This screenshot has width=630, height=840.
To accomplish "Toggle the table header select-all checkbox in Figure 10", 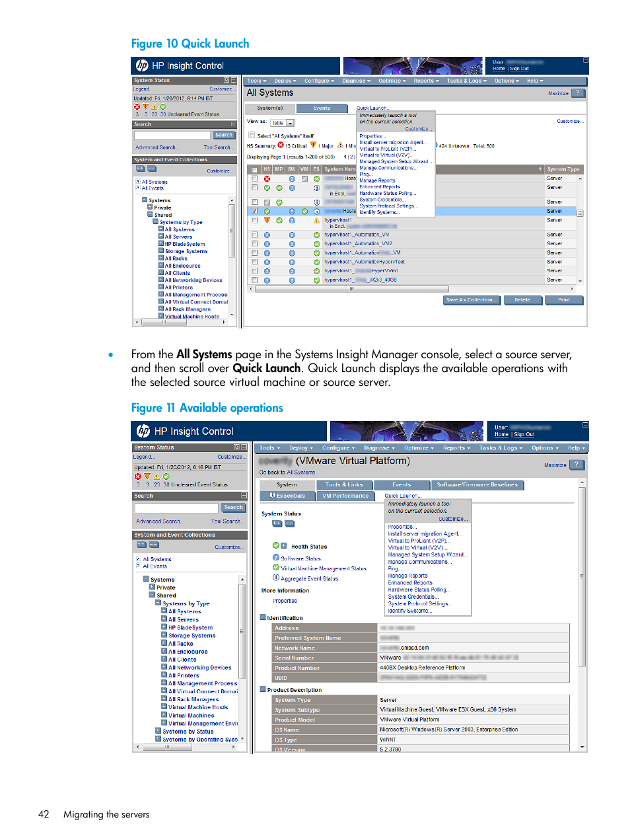I will (254, 170).
